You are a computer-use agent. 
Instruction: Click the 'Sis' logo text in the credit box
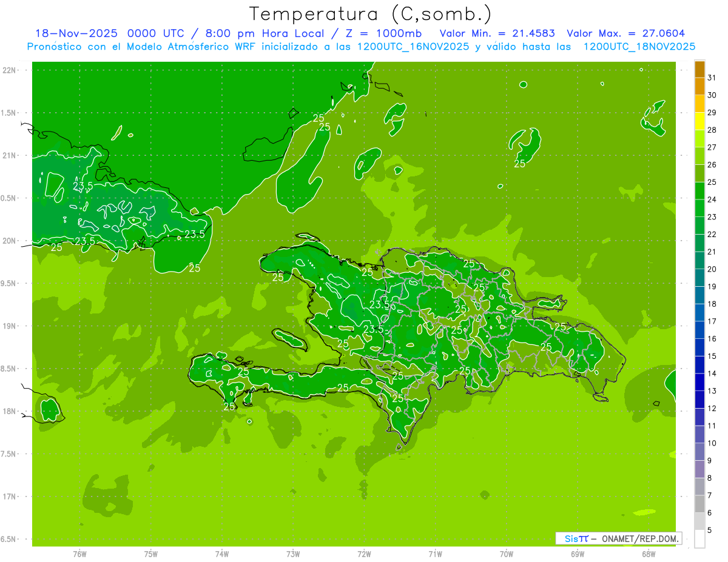(571, 538)
